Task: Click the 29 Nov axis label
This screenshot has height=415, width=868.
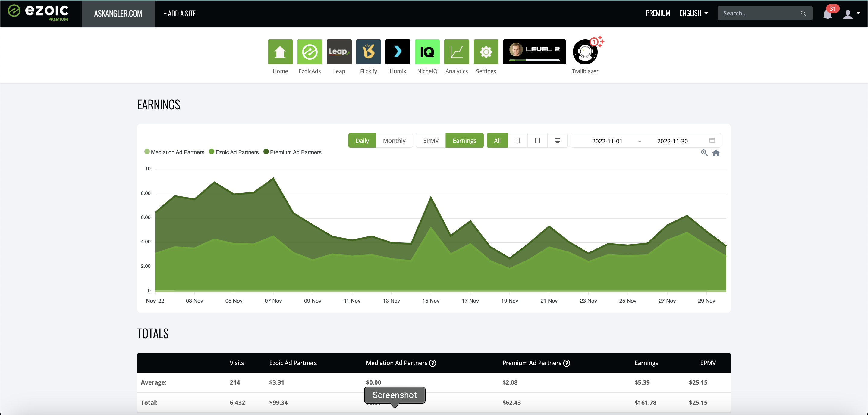Action: 706,301
